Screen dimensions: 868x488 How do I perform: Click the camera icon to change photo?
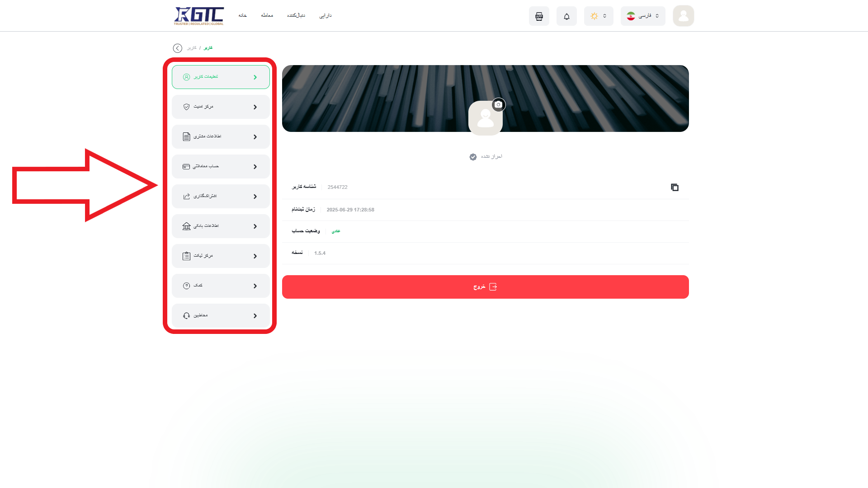click(x=498, y=104)
